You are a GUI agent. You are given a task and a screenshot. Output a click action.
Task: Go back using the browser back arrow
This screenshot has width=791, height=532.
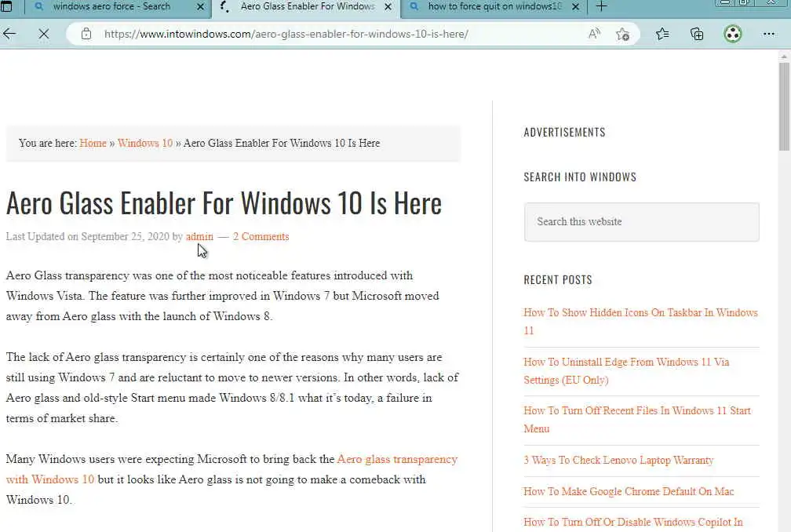pyautogui.click(x=9, y=34)
